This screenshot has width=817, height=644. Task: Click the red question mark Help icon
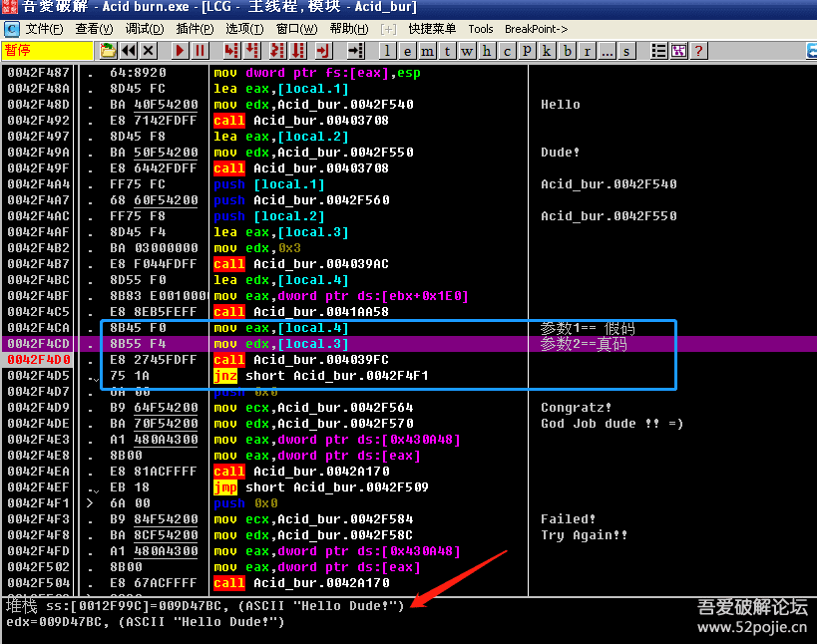tap(698, 50)
